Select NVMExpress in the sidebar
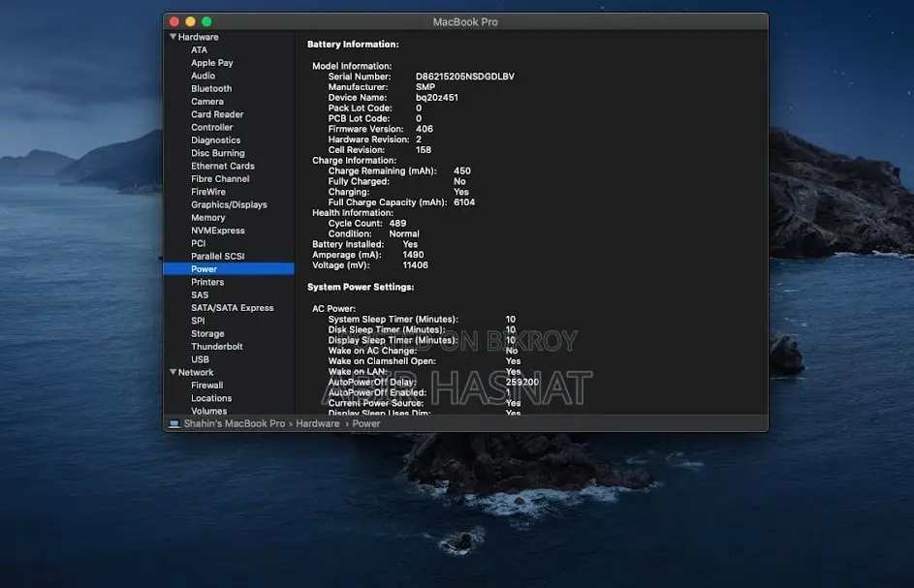Image resolution: width=914 pixels, height=588 pixels. (x=217, y=231)
